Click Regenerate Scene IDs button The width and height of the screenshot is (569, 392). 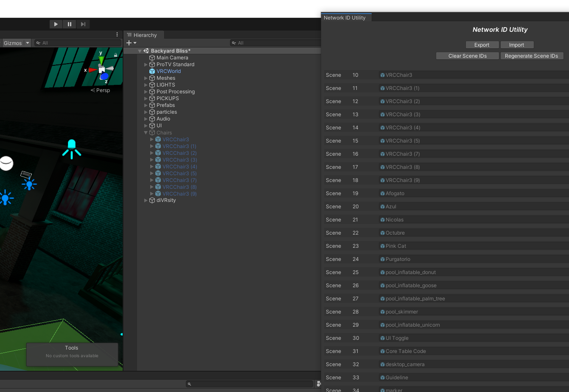tap(531, 56)
